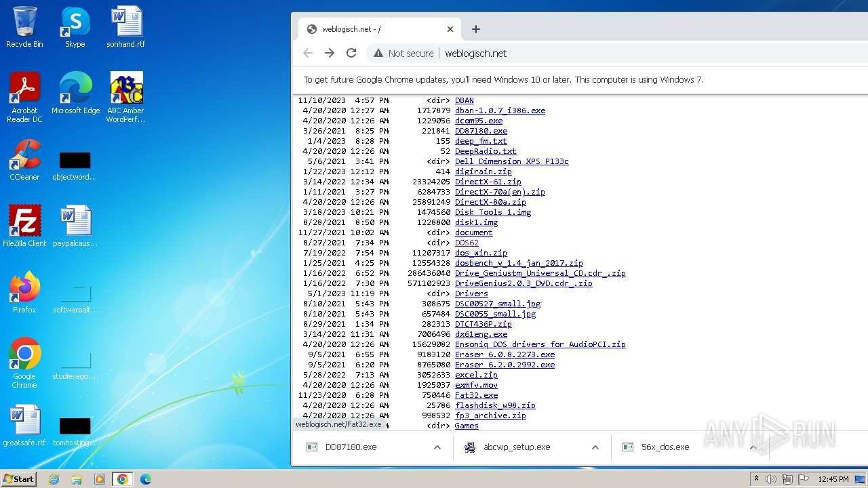Open the Drivers directory
Screen dimensions: 868x488
tap(471, 293)
